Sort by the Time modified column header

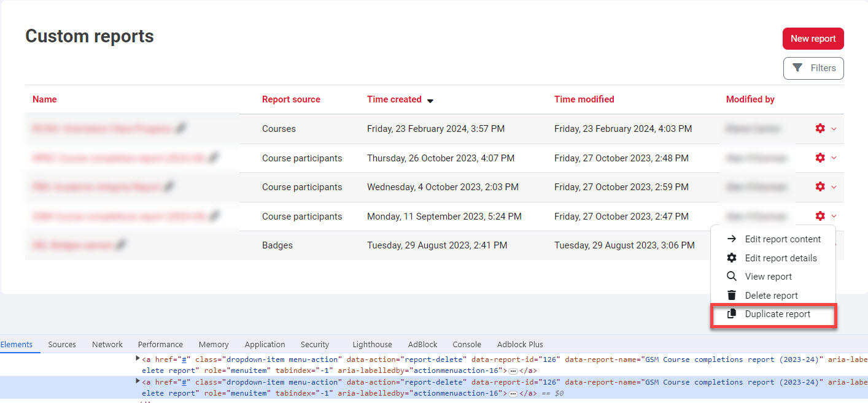[584, 99]
